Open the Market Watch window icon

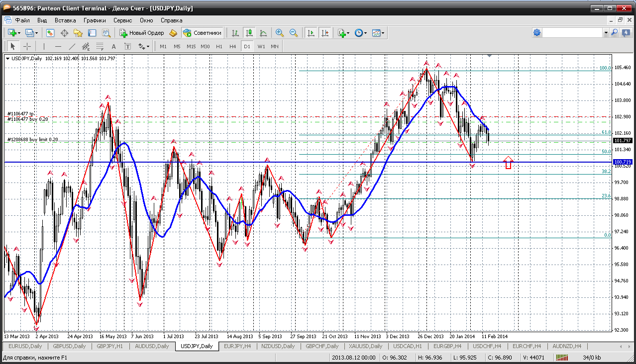point(50,33)
